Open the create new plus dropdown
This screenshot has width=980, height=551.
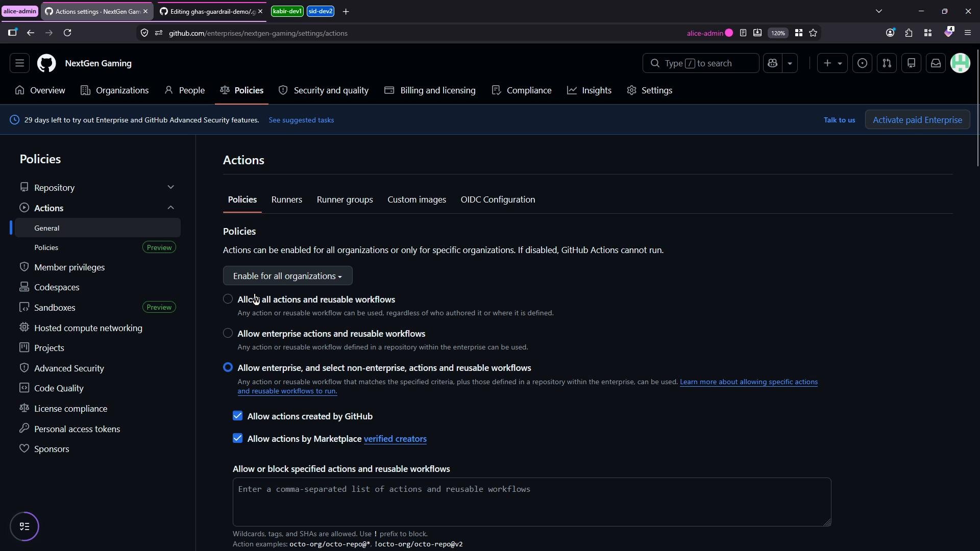(x=832, y=63)
